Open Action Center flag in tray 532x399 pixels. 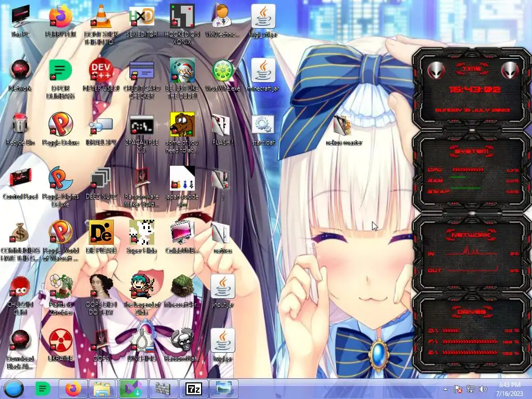(x=458, y=389)
